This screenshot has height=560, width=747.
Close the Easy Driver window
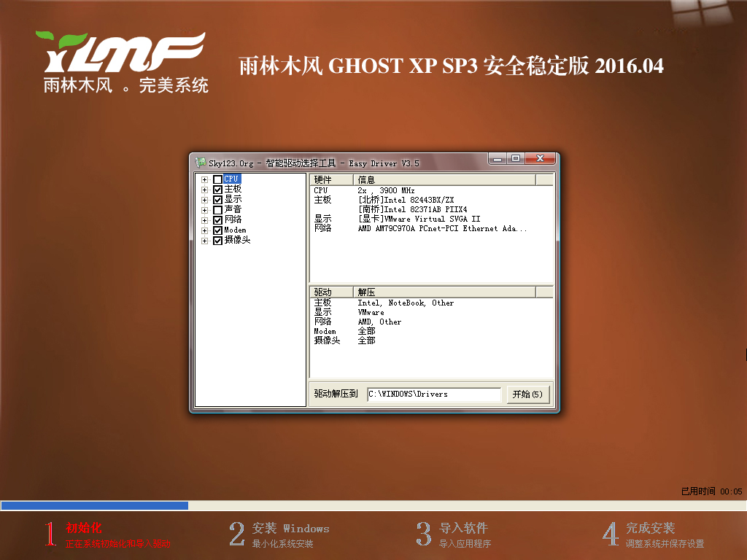541,158
